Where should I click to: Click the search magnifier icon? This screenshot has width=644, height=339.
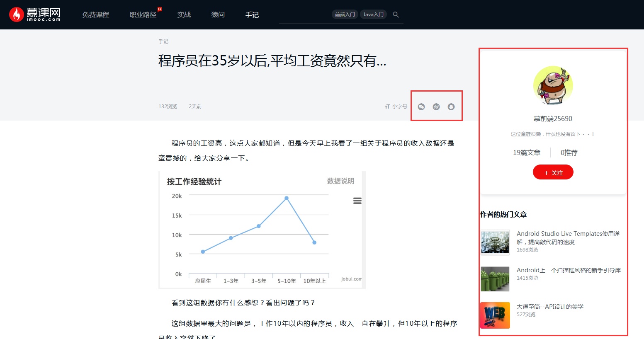(396, 14)
